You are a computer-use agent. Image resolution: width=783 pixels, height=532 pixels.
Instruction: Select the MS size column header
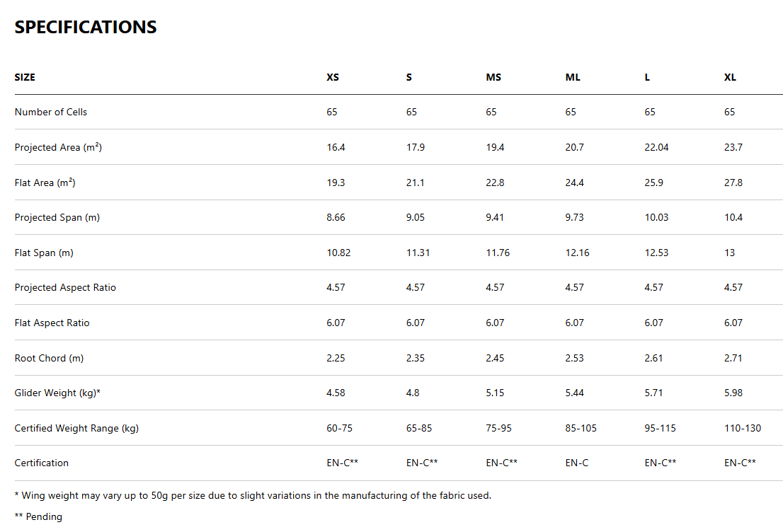pyautogui.click(x=493, y=77)
